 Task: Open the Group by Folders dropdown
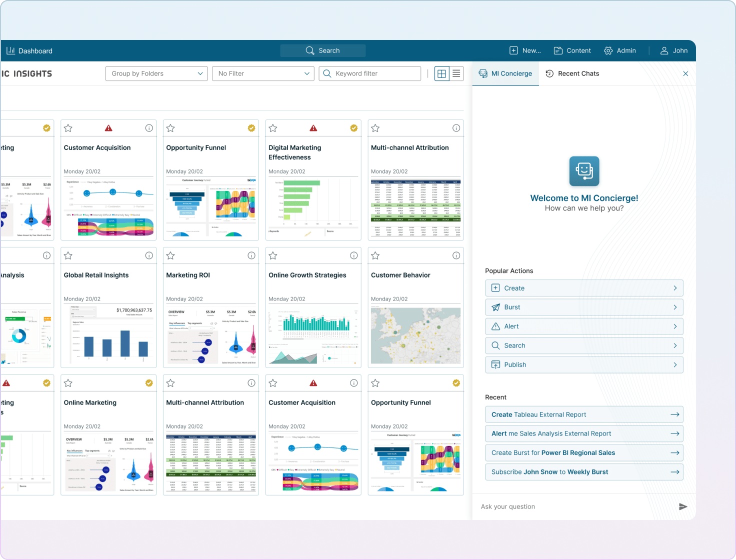pos(156,73)
